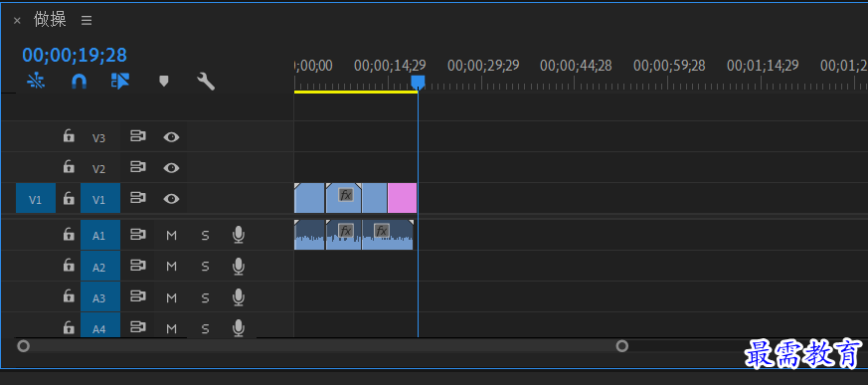Mute track A4
This screenshot has width=868, height=385.
click(172, 328)
